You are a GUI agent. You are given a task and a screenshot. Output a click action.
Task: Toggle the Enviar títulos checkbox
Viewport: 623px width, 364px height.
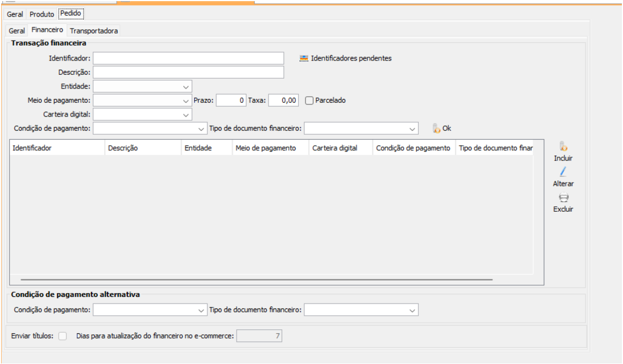63,337
